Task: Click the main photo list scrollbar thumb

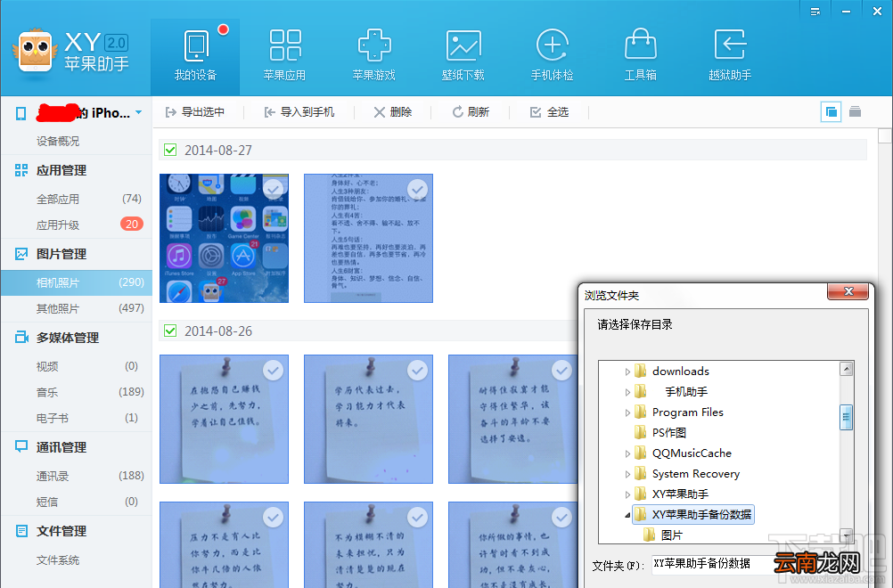Action: pyautogui.click(x=884, y=136)
